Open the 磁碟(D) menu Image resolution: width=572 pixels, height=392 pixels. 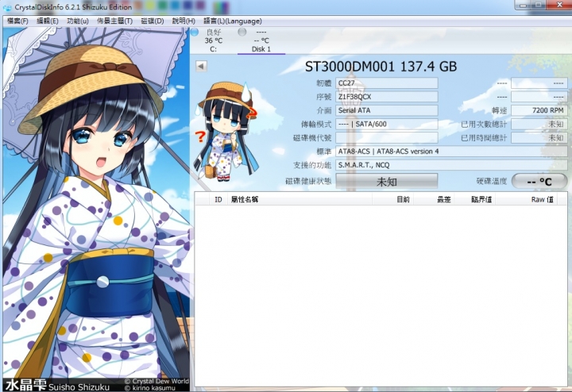coord(153,21)
